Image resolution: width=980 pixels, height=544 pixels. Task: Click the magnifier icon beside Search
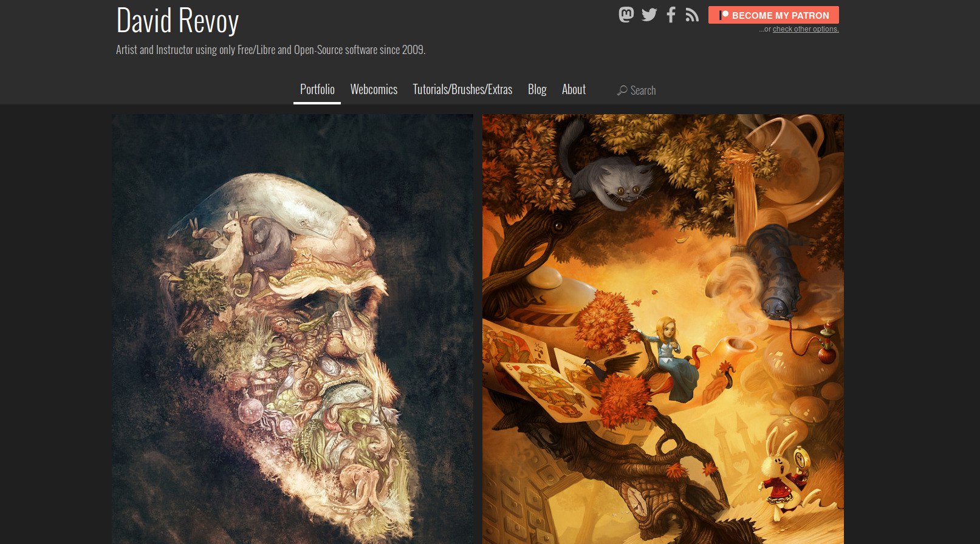622,90
